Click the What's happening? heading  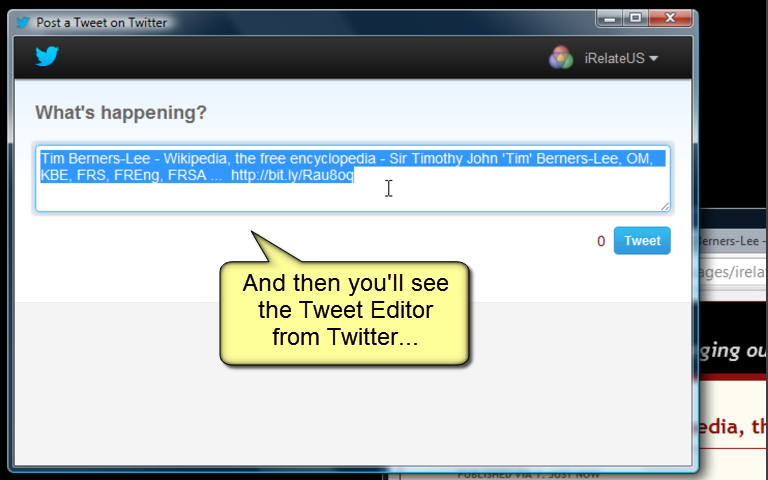[x=121, y=113]
